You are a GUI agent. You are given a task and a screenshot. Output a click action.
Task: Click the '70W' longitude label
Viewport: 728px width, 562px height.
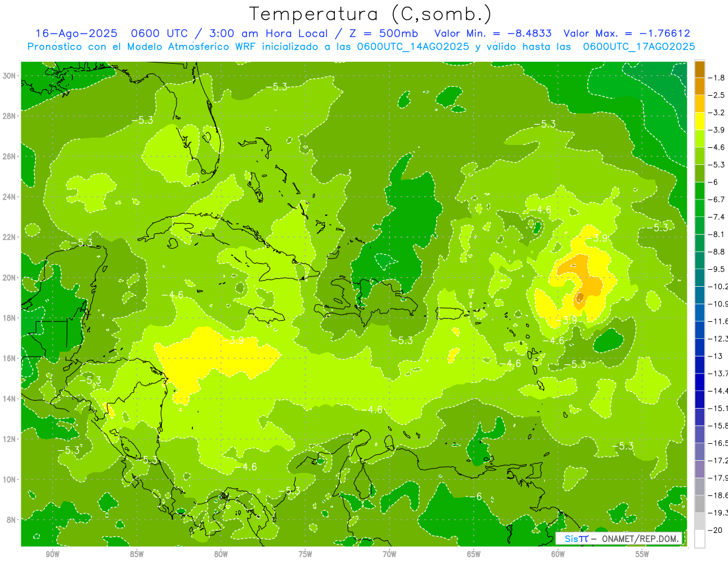coord(389,554)
